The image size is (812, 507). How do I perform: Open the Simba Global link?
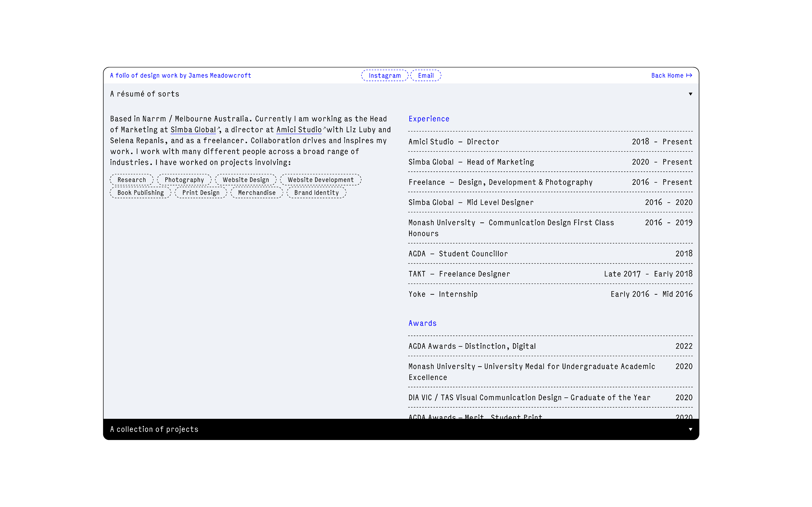pyautogui.click(x=193, y=130)
